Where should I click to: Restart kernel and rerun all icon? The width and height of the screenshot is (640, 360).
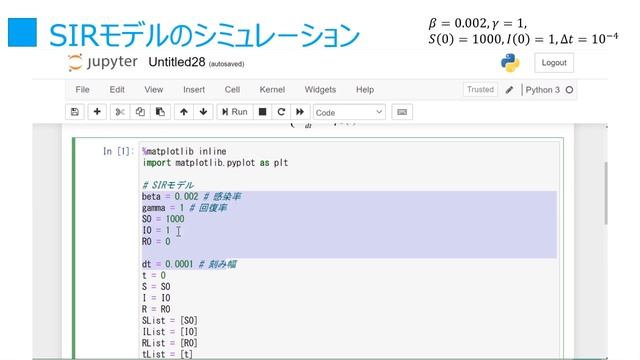(300, 112)
